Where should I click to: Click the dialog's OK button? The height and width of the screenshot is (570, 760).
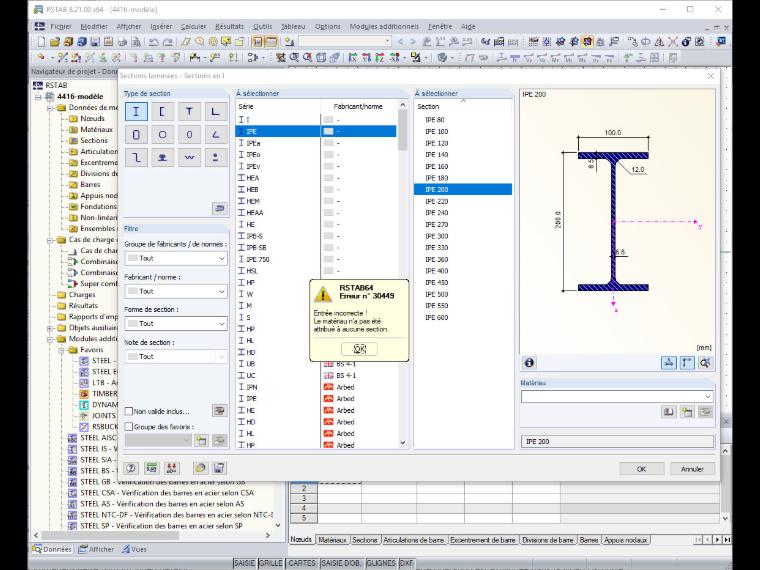641,469
